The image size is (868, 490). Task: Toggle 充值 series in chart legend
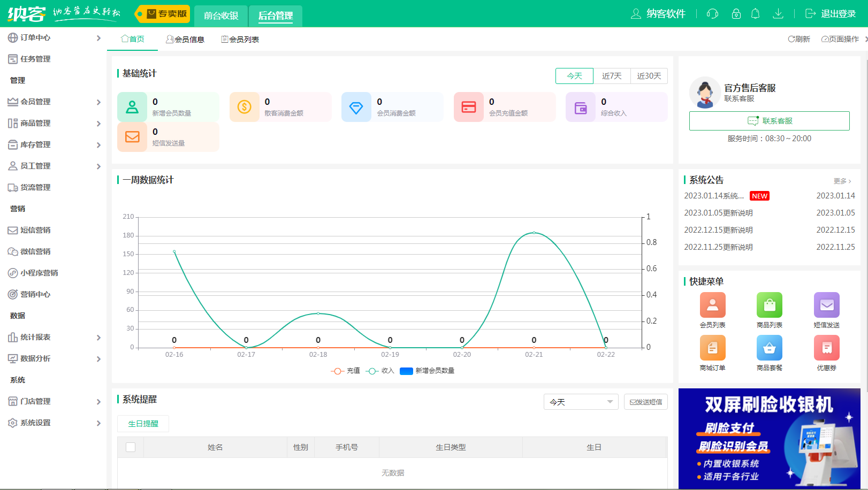(x=345, y=371)
